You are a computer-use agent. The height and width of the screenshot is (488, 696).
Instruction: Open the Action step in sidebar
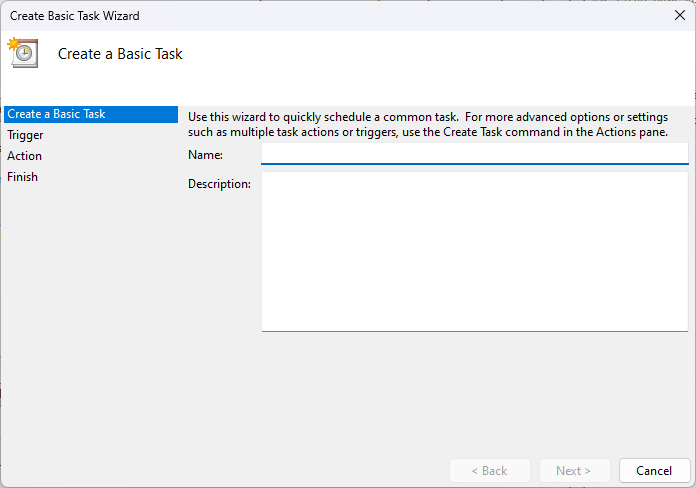[25, 156]
